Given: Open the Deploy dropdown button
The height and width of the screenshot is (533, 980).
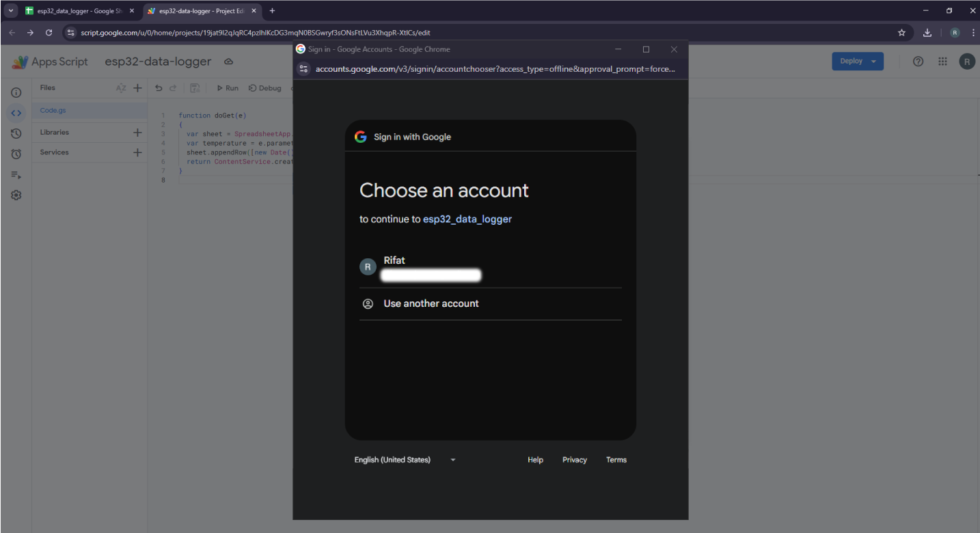Looking at the screenshot, I should (x=857, y=61).
